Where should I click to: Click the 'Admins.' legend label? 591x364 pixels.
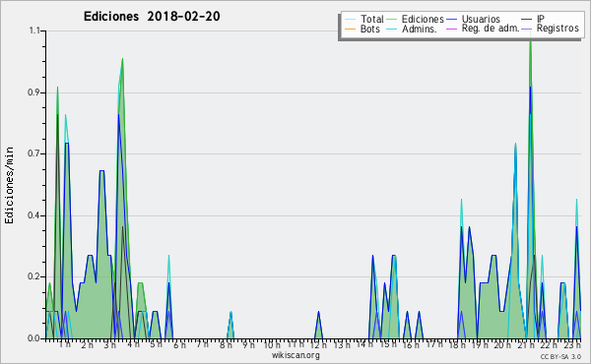[420, 29]
